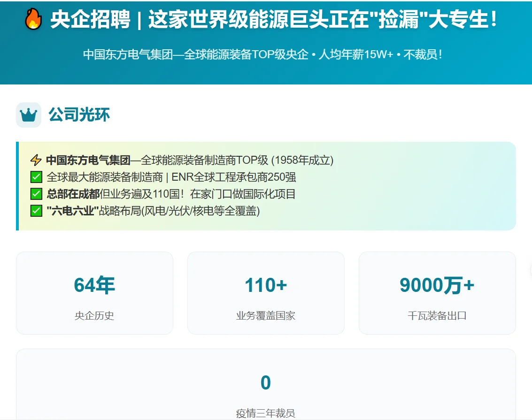
Task: Click the crown icon beside 公司光环
Action: click(29, 115)
